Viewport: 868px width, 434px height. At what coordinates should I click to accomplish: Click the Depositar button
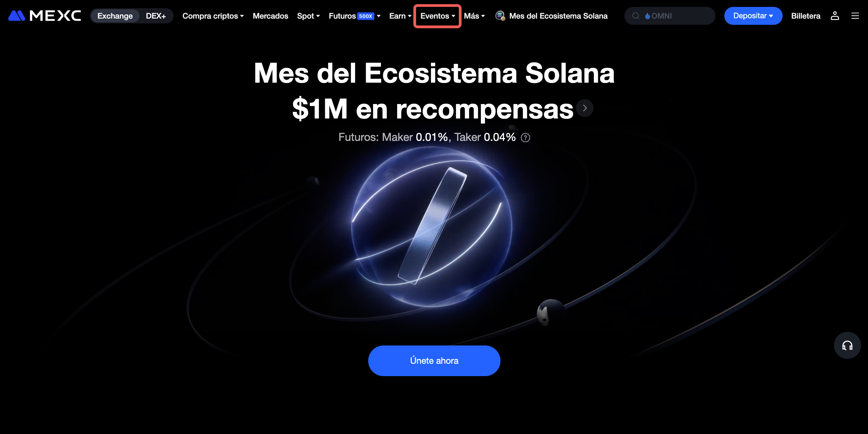[x=753, y=16]
